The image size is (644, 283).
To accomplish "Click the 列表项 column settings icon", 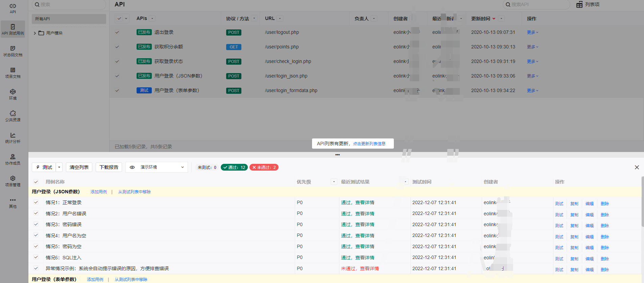I will coord(579,4).
